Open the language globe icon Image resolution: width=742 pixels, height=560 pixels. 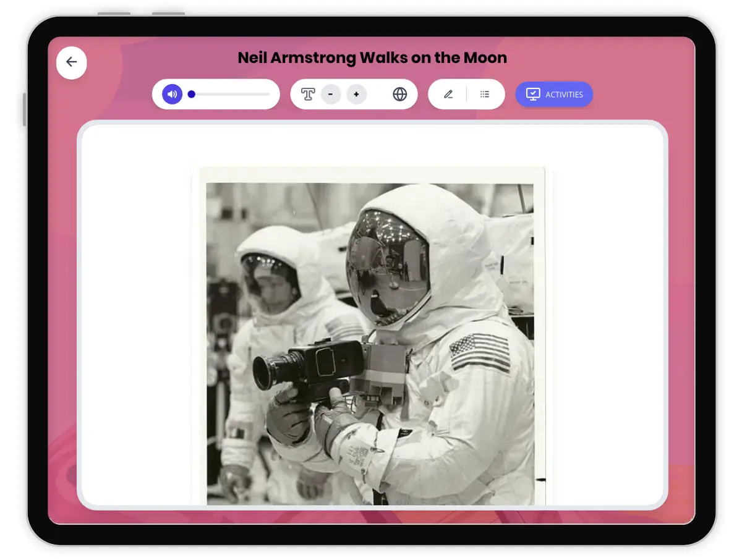(400, 95)
